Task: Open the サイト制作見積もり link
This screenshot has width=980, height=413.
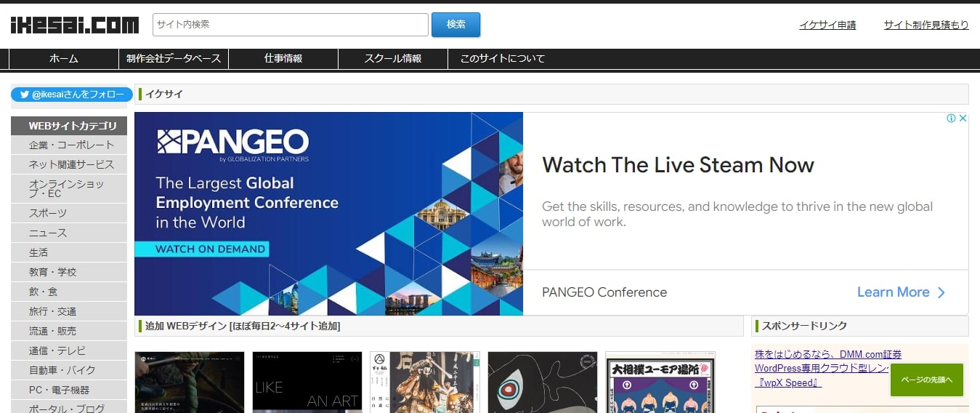Action: click(926, 25)
